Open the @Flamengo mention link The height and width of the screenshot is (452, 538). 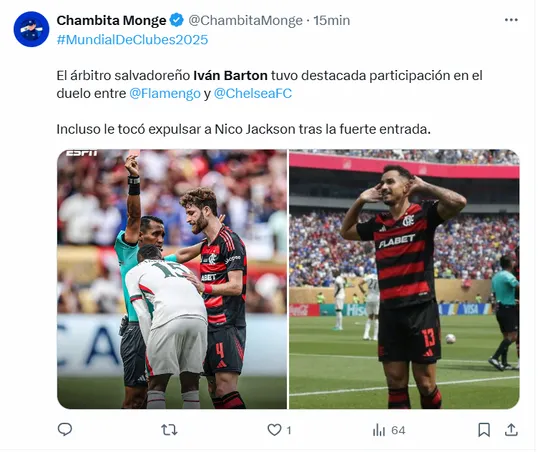pyautogui.click(x=165, y=93)
